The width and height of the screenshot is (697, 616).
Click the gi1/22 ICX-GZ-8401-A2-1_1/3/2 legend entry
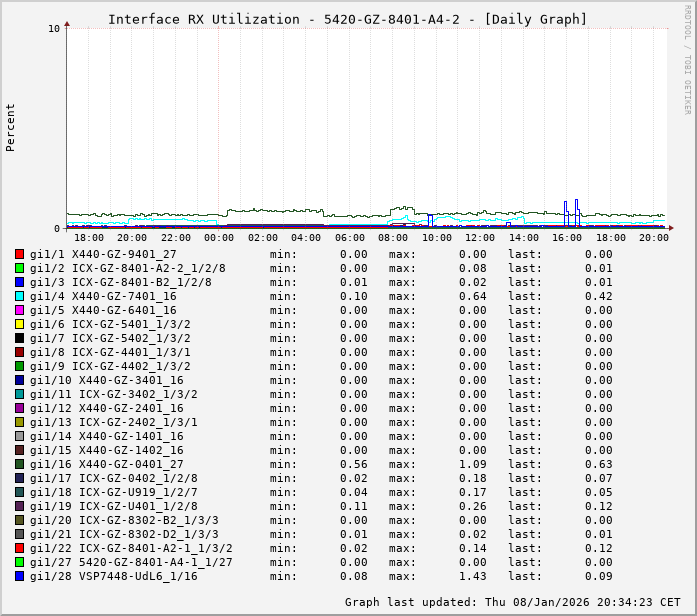pyautogui.click(x=131, y=548)
